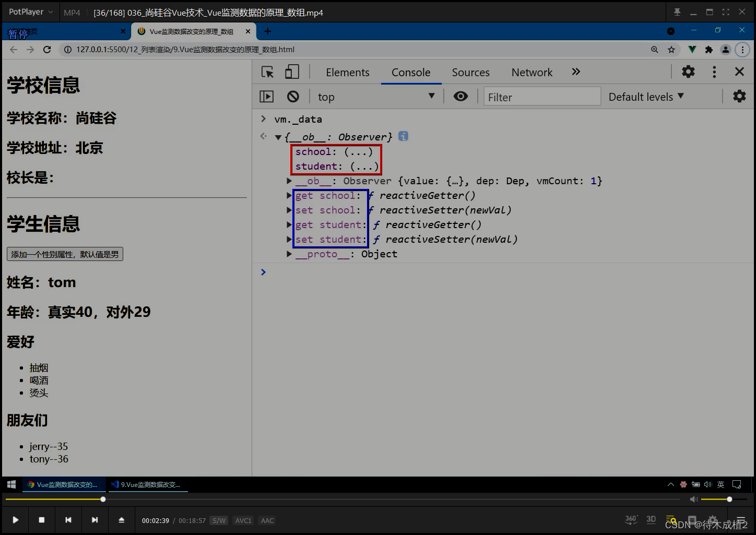Open a new Chrome tab
756x535 pixels.
[268, 31]
